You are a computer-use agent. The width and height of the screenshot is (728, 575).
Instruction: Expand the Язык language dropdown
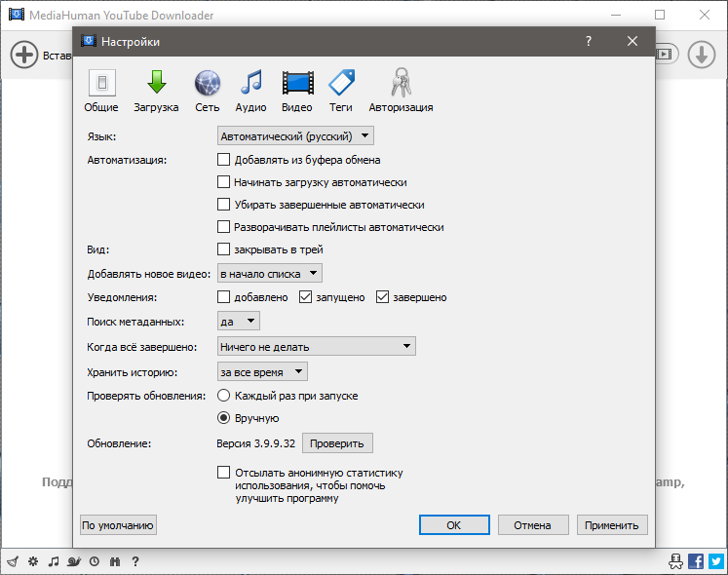tap(296, 137)
